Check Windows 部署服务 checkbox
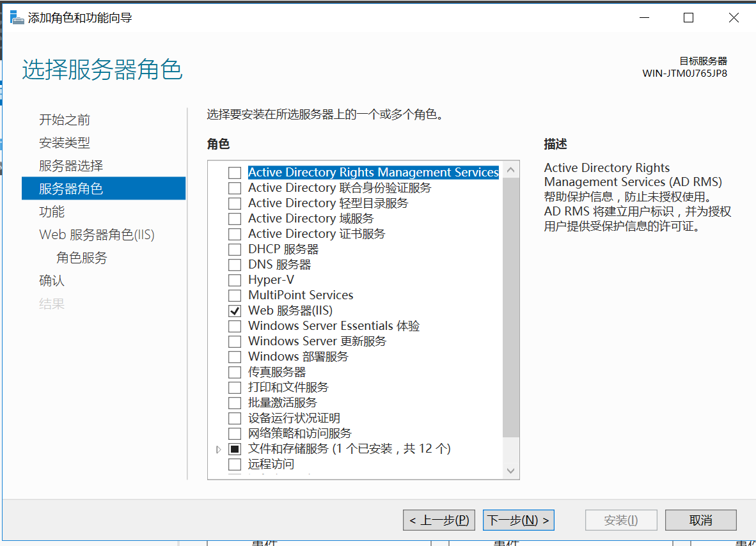 pyautogui.click(x=235, y=357)
